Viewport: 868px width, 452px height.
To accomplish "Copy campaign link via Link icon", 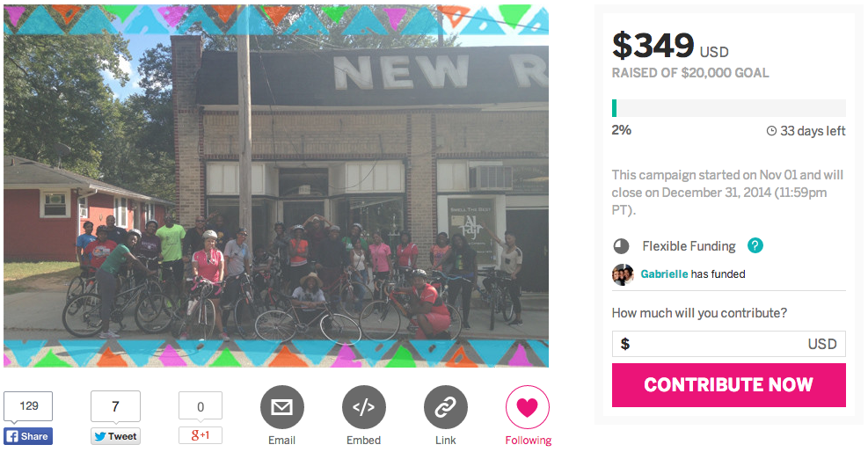I will coord(445,407).
